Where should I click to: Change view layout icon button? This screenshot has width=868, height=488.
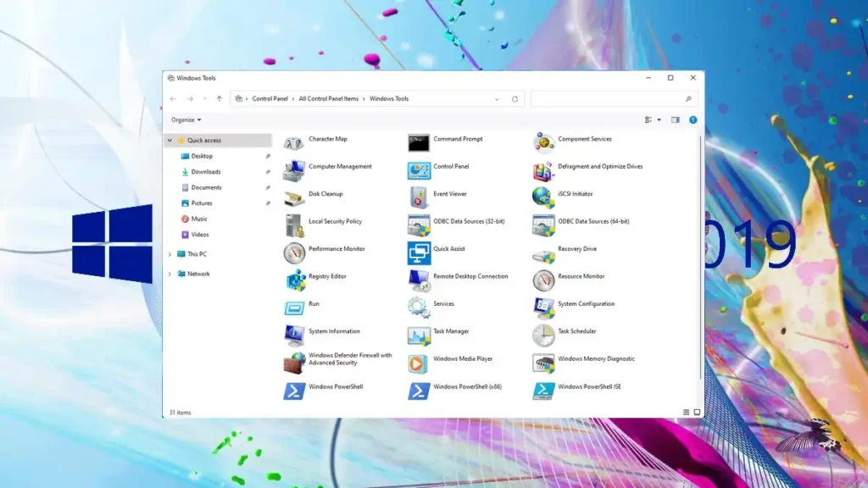[x=648, y=119]
